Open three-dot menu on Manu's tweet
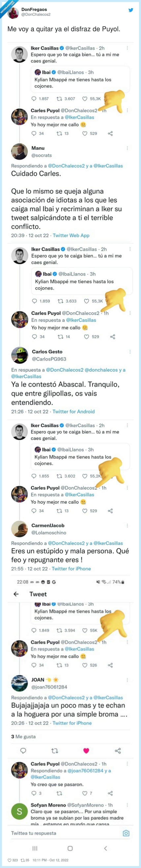 click(x=128, y=148)
